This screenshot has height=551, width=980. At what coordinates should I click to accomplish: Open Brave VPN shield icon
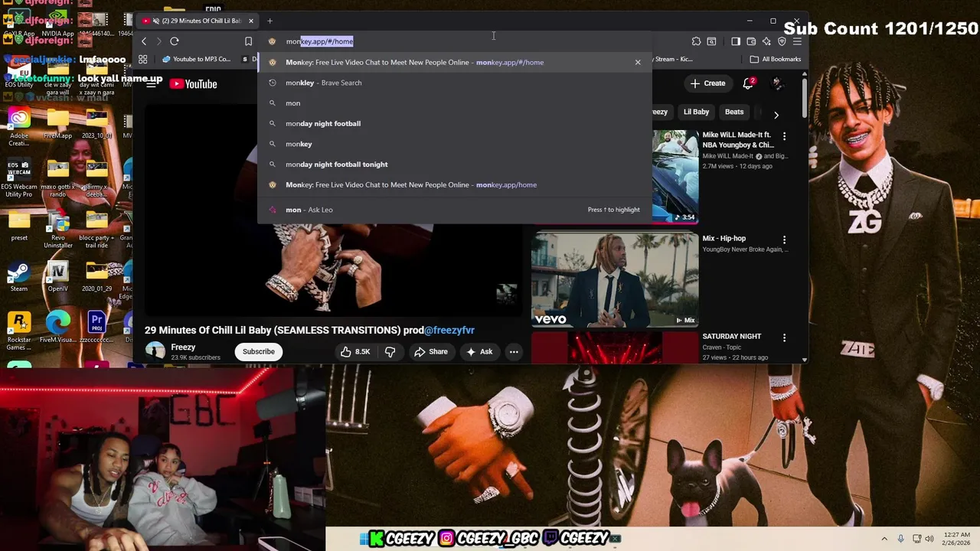(x=782, y=41)
